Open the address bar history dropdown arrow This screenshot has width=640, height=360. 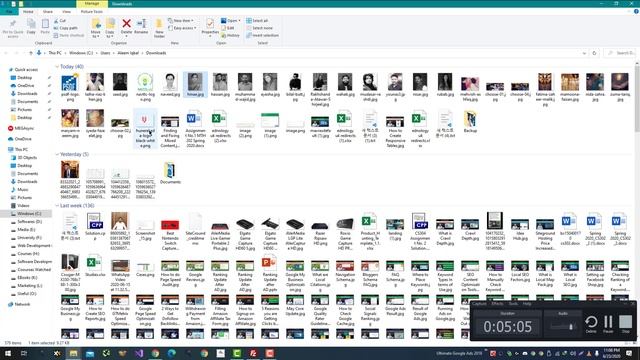[x=584, y=53]
